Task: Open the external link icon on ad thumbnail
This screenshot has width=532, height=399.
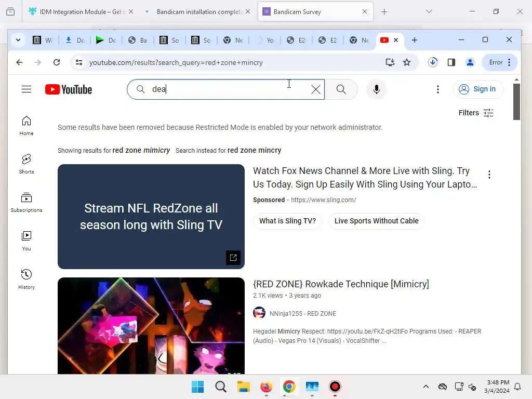Action: coord(233,258)
